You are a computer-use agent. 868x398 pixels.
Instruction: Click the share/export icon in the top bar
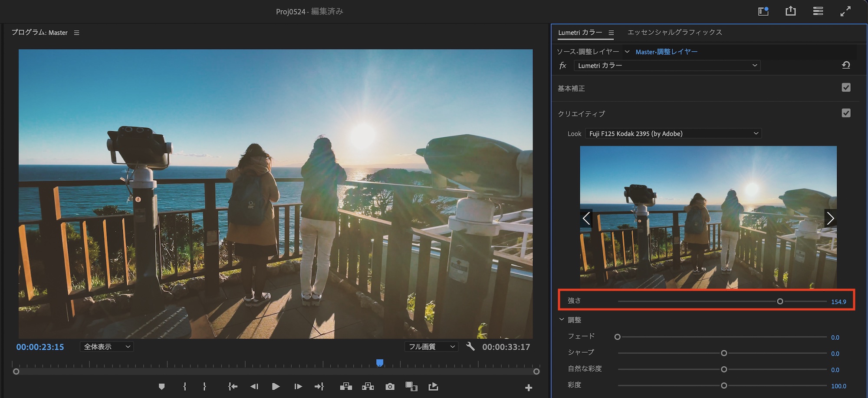pyautogui.click(x=790, y=11)
